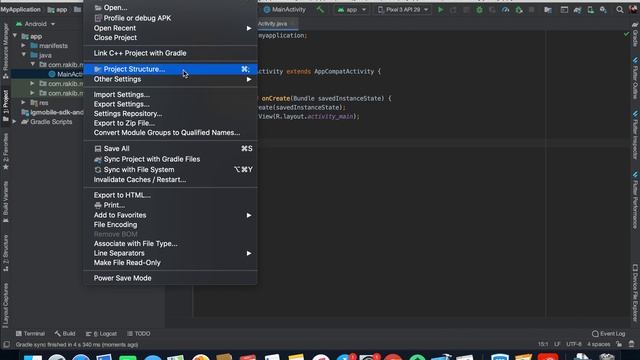Screen dimensions: 640x360
Task: Open the Build tool window
Action: (x=64, y=333)
